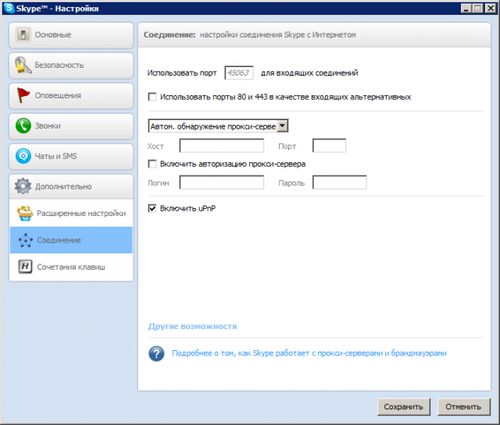The image size is (500, 425).
Task: Open Расширенные настройки basket icon
Action: coord(25,213)
